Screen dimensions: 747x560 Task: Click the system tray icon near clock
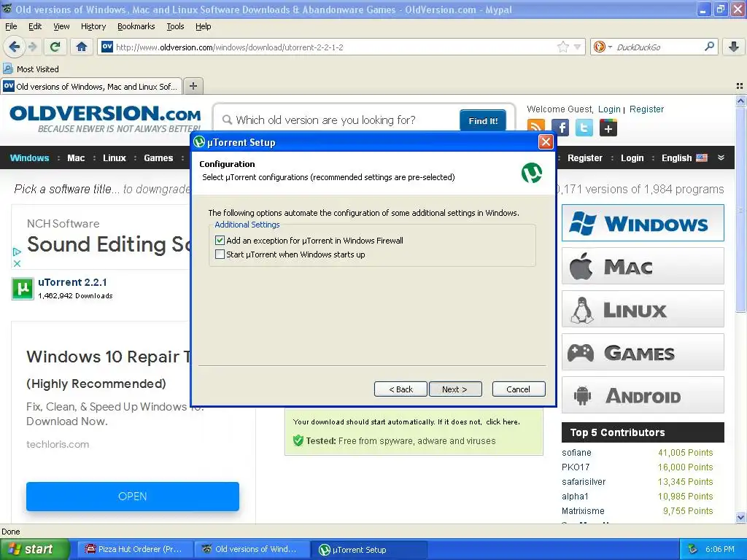click(x=692, y=549)
